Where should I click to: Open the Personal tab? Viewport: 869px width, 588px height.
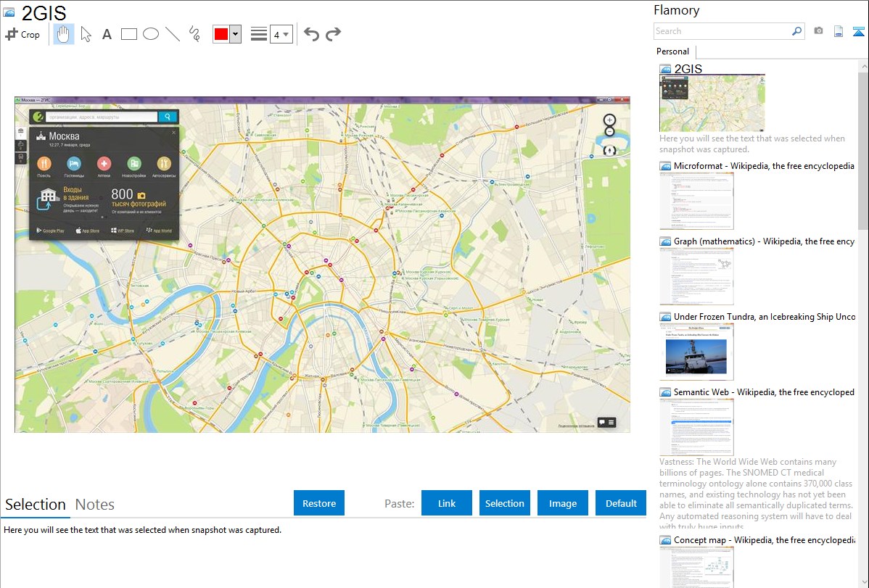672,51
